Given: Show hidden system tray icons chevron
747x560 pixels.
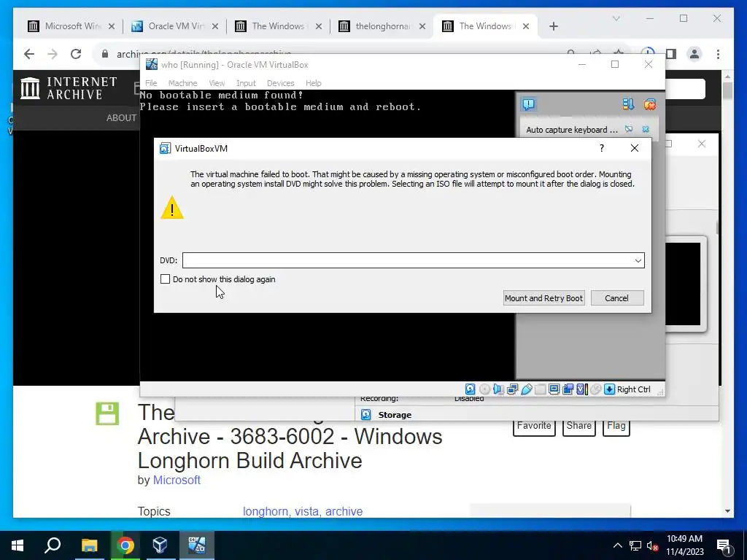Looking at the screenshot, I should [x=617, y=545].
